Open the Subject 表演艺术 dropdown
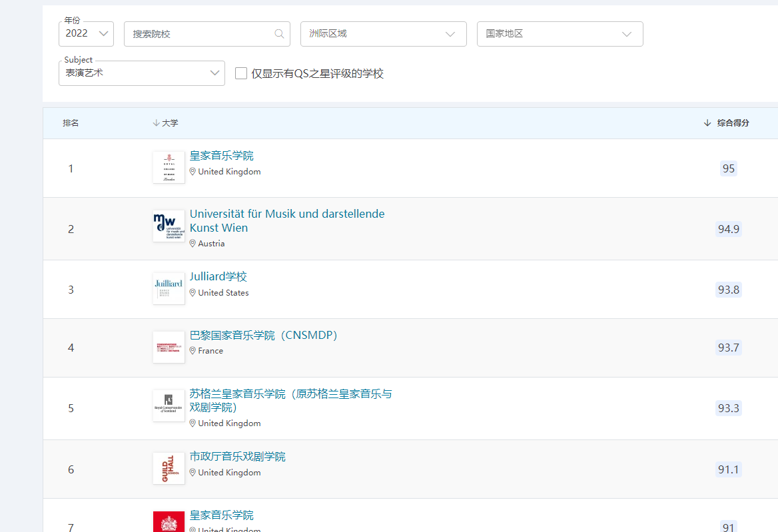The height and width of the screenshot is (532, 778). click(x=142, y=73)
